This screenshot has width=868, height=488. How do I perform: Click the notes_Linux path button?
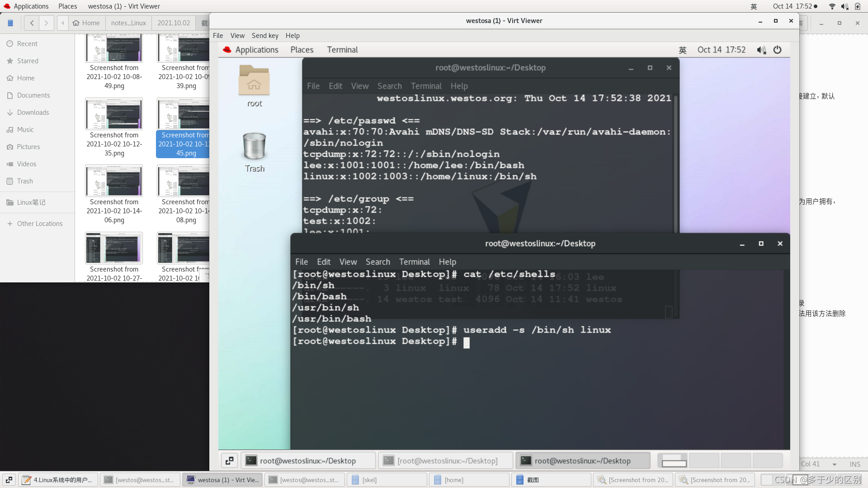128,23
